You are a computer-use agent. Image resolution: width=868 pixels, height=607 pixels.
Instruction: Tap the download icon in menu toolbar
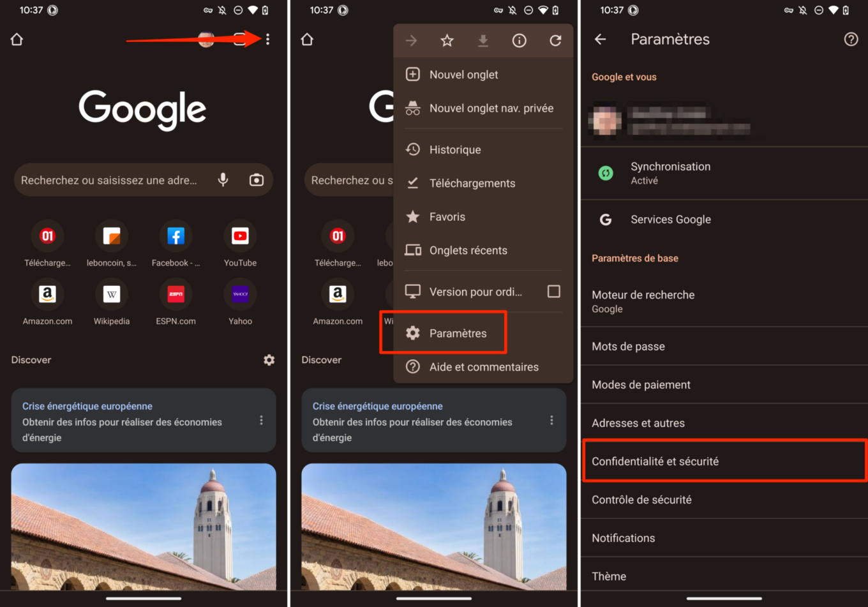point(483,41)
